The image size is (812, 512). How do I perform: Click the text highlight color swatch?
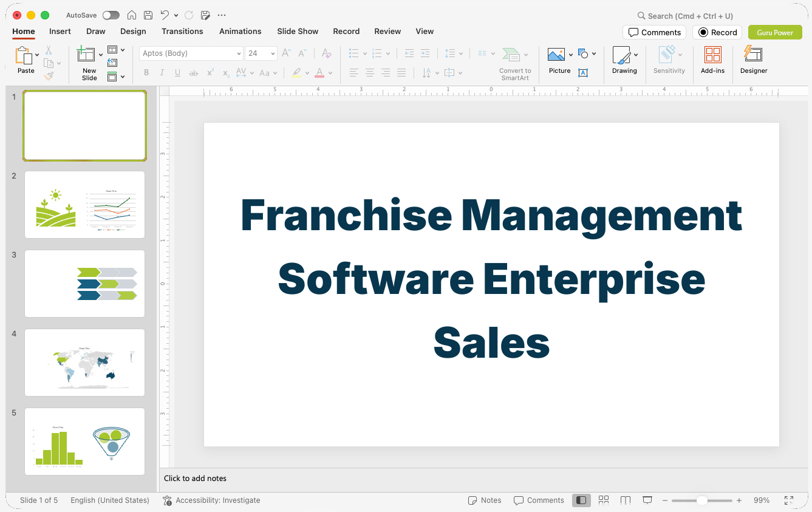coord(296,73)
